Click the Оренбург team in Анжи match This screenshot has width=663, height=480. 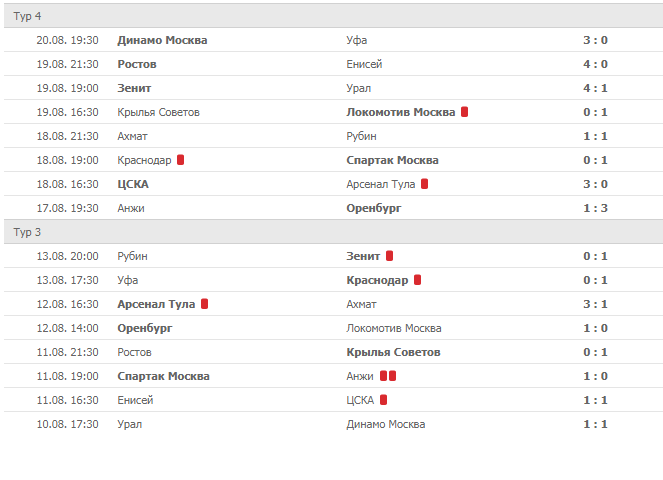(373, 208)
